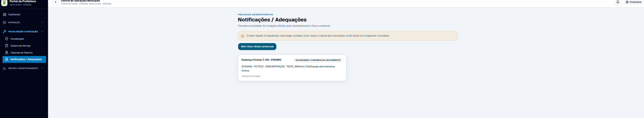Click the Ordens de Serviço clipboard icon
This screenshot has width=644, height=118.
coord(7,46)
